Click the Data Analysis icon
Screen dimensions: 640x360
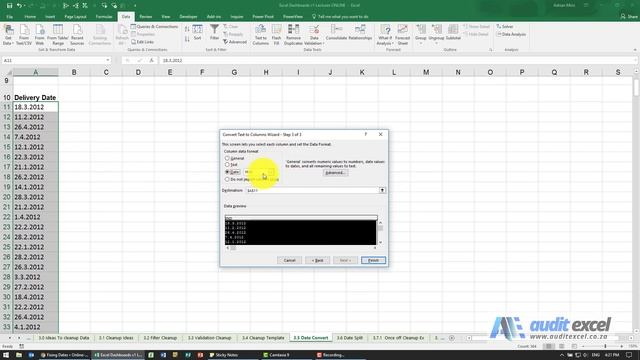(511, 34)
